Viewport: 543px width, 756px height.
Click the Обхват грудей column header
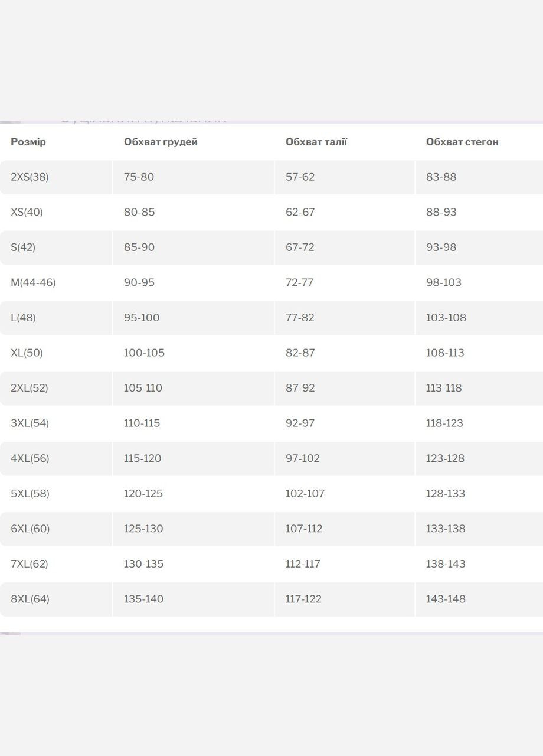coord(161,142)
